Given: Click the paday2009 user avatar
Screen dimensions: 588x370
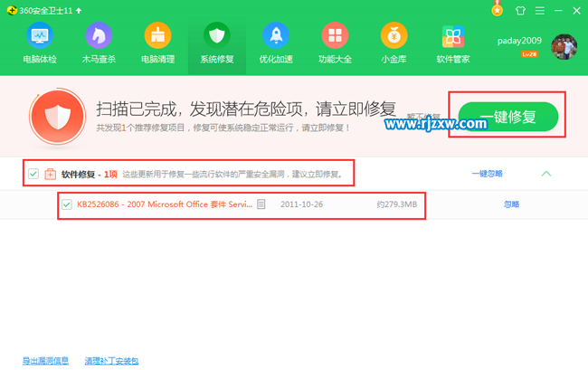Looking at the screenshot, I should coord(564,47).
